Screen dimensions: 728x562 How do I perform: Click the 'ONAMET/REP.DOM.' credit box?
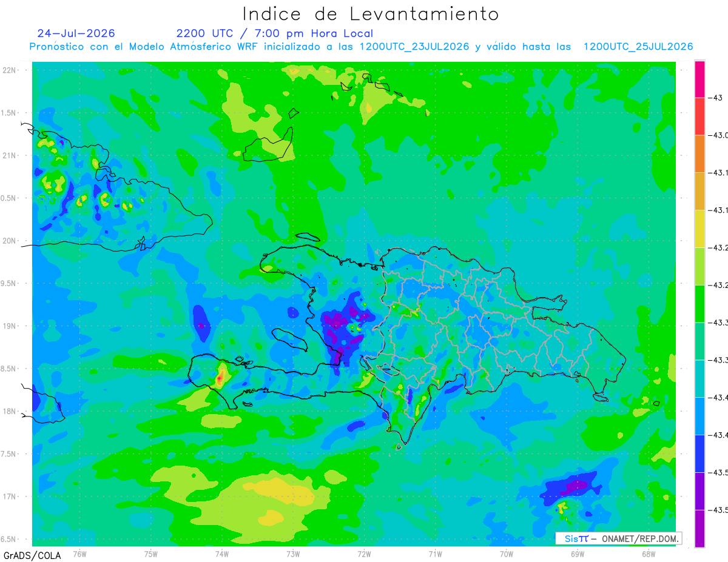618,538
